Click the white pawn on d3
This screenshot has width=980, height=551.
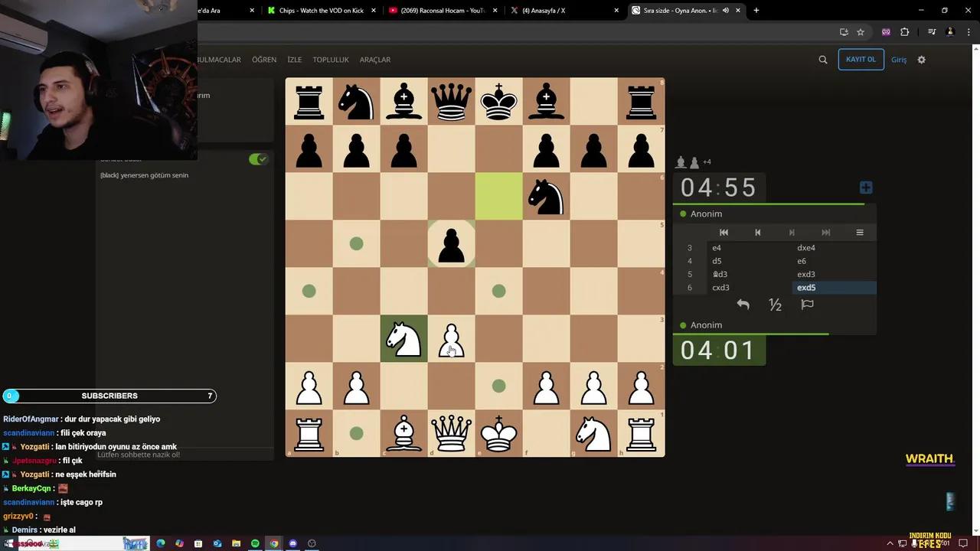(452, 338)
